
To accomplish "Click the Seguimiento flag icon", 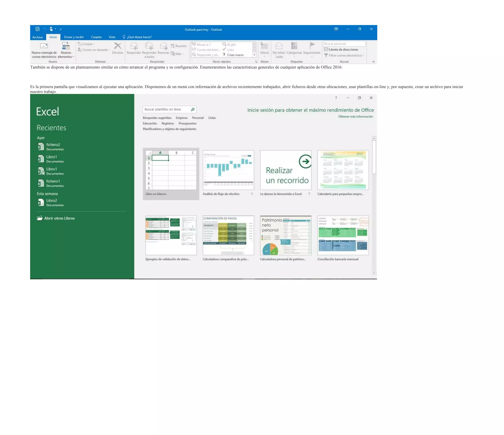I will coord(312,45).
